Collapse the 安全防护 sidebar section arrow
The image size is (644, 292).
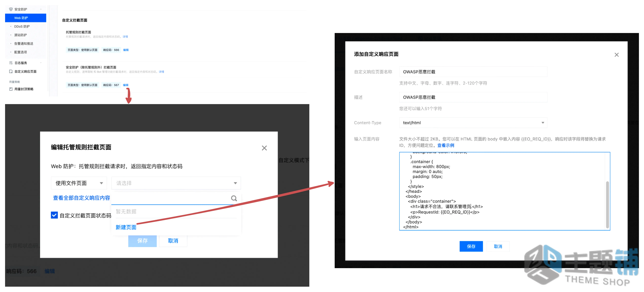(x=41, y=9)
